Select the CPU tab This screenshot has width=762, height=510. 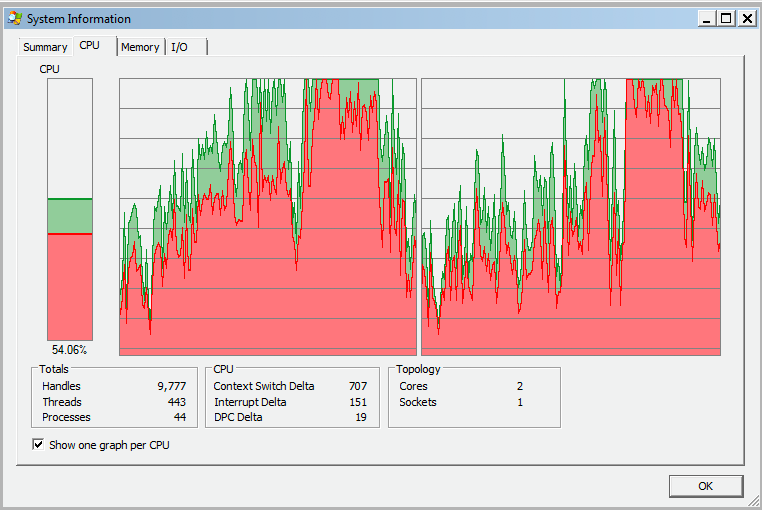tap(90, 46)
